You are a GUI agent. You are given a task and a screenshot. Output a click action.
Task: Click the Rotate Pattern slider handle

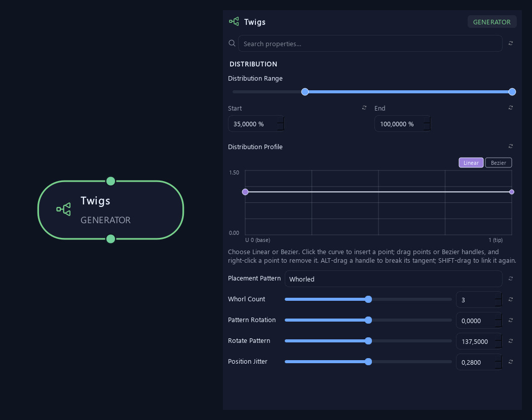pyautogui.click(x=368, y=341)
